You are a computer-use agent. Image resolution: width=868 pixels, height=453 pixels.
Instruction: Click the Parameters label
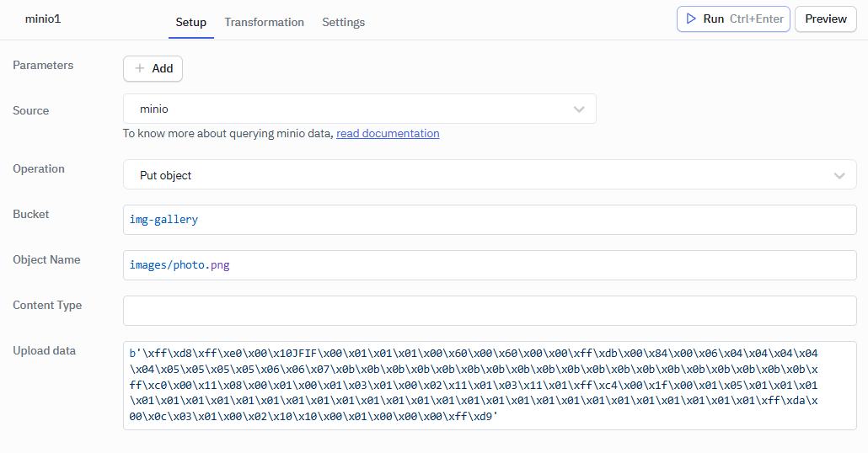(x=43, y=65)
